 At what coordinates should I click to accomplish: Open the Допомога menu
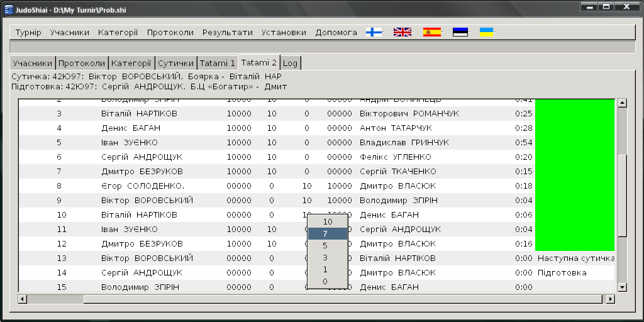tap(336, 32)
